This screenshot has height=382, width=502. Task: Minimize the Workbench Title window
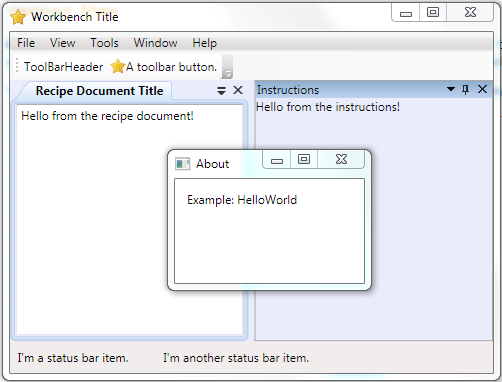coord(406,13)
